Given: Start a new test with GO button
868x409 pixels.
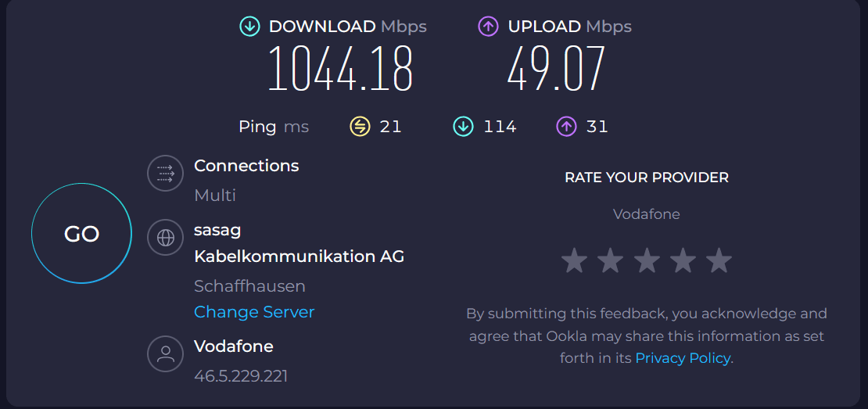Looking at the screenshot, I should click(81, 234).
